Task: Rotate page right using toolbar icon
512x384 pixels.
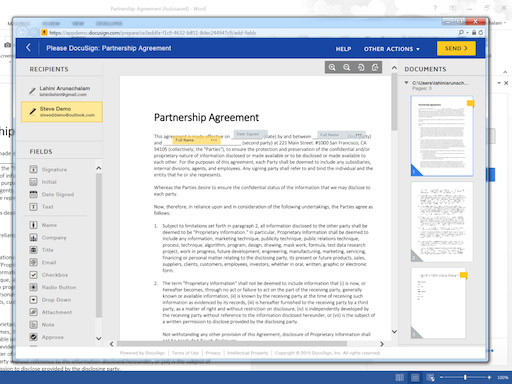Action: [375, 67]
